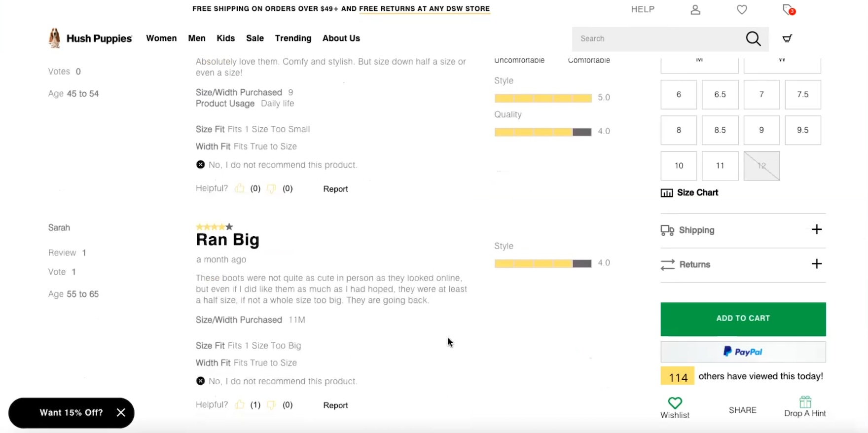The height and width of the screenshot is (433, 868).
Task: Thumbs up Sarah's Ran Big review
Action: (240, 405)
